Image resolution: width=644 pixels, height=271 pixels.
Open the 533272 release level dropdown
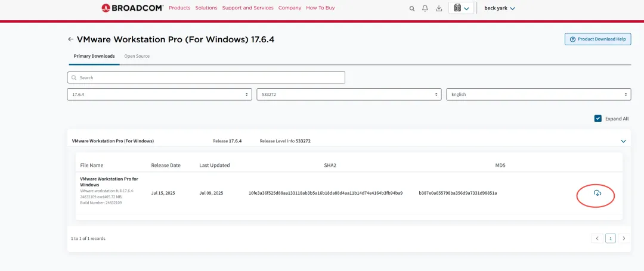click(x=349, y=94)
